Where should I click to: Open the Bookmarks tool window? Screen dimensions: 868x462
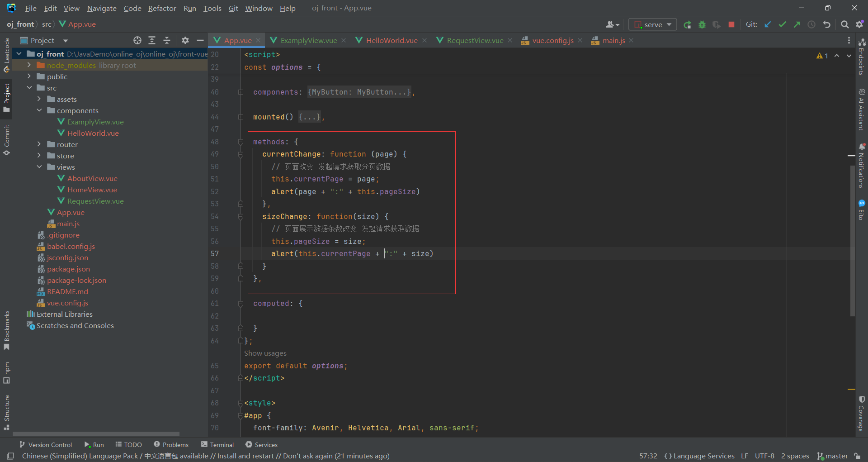(6, 330)
